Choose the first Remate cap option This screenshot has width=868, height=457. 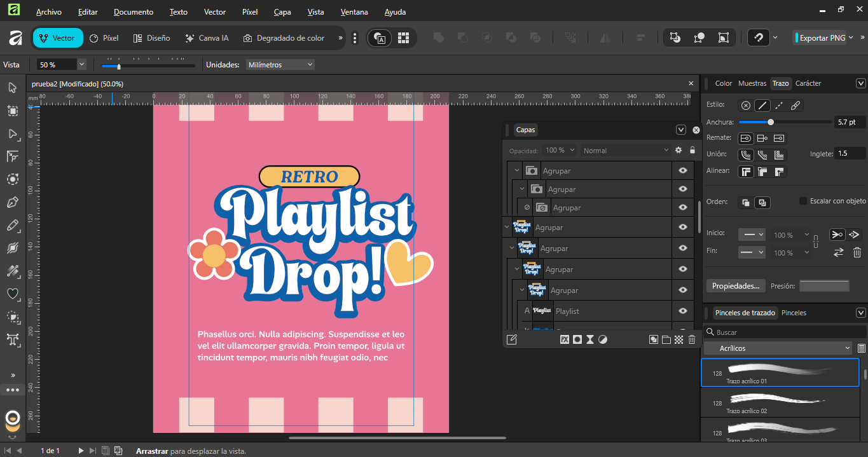click(746, 138)
